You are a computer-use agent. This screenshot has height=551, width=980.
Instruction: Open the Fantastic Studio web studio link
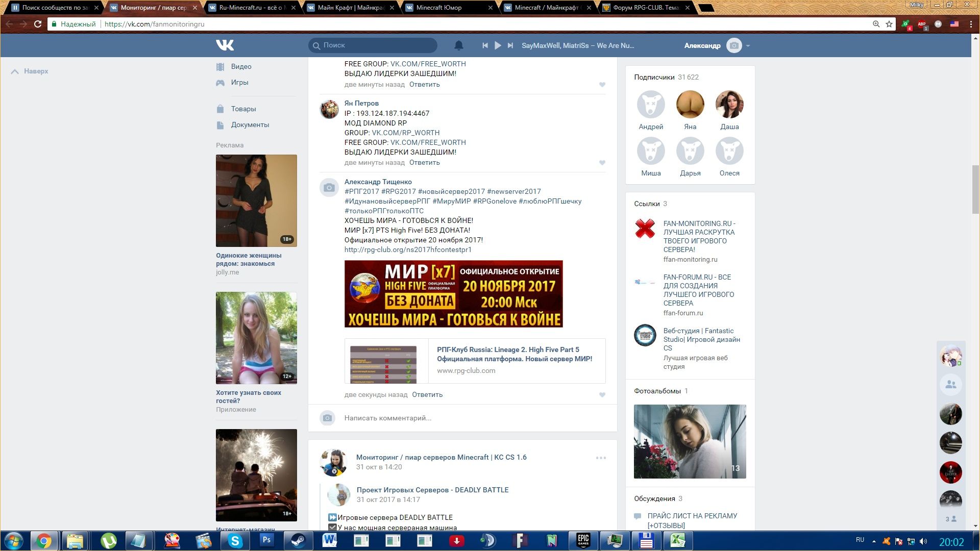[x=702, y=340]
